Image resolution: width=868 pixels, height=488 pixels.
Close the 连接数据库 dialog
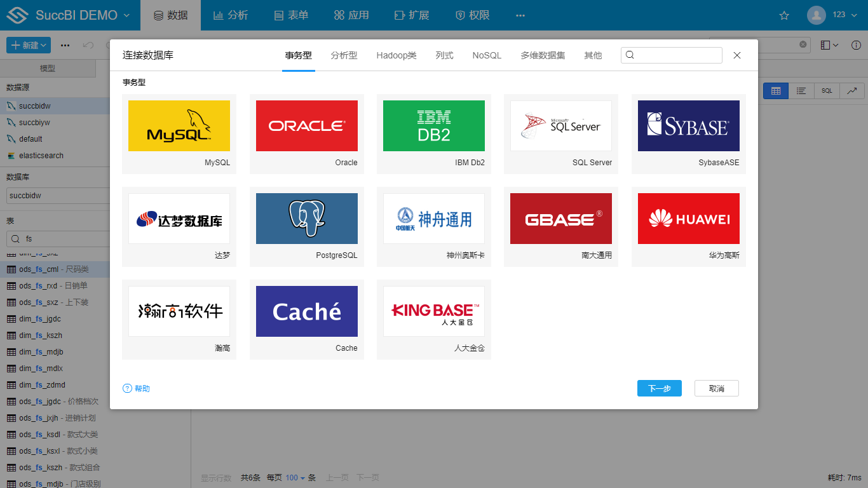point(737,55)
